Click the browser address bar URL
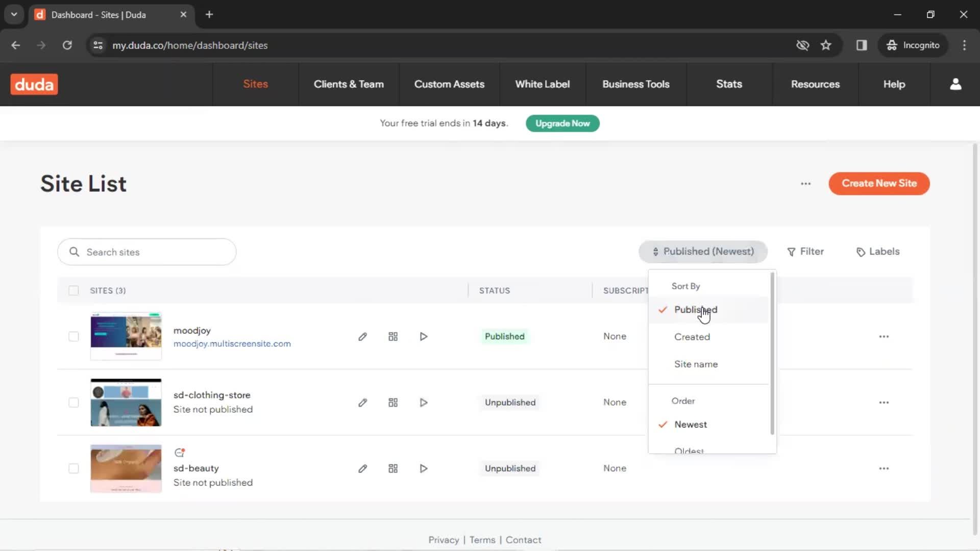Image resolution: width=980 pixels, height=551 pixels. (190, 45)
